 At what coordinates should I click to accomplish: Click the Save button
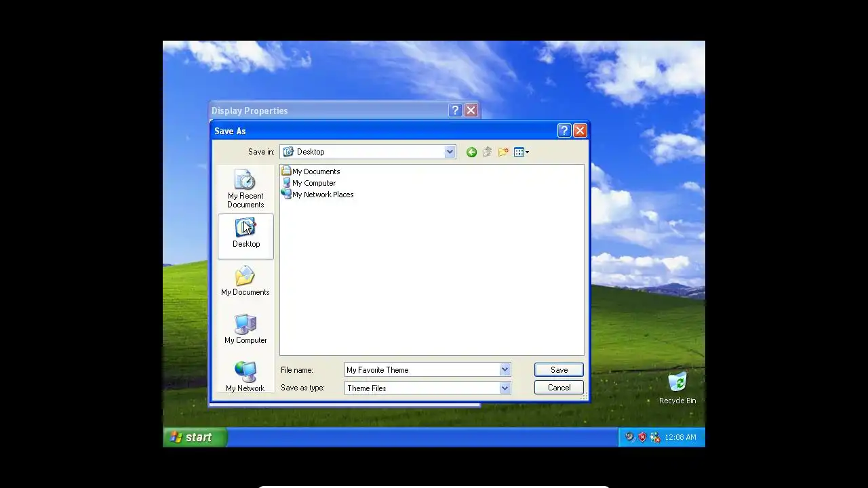pos(559,369)
